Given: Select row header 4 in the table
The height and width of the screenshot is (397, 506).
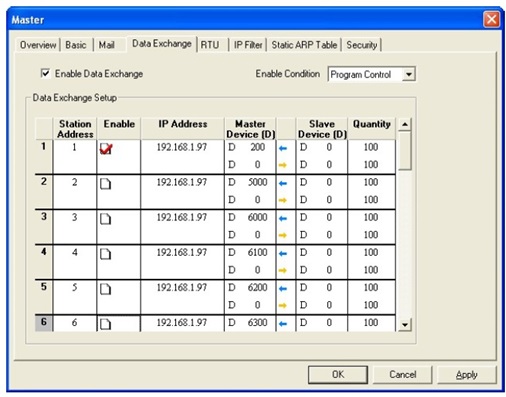Looking at the screenshot, I should coord(44,262).
